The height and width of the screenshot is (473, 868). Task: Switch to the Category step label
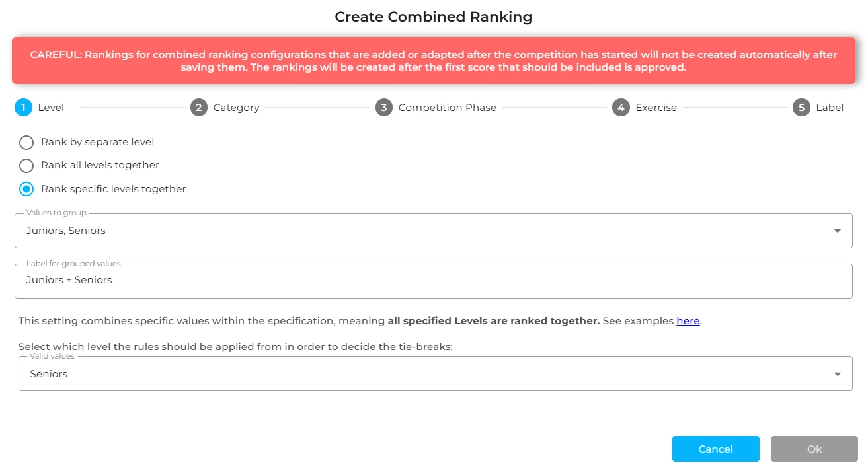[236, 108]
